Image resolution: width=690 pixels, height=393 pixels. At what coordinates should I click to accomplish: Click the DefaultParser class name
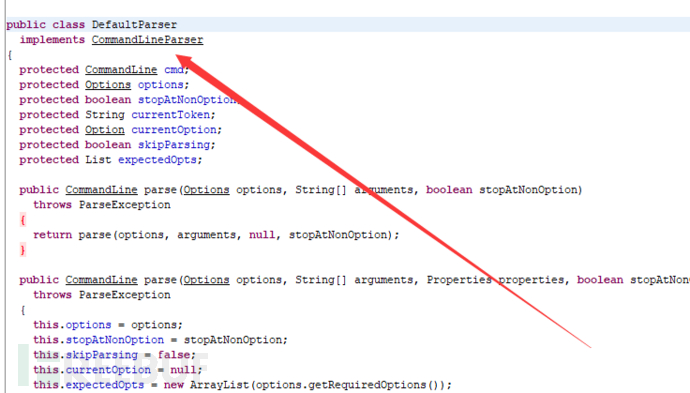click(x=134, y=25)
